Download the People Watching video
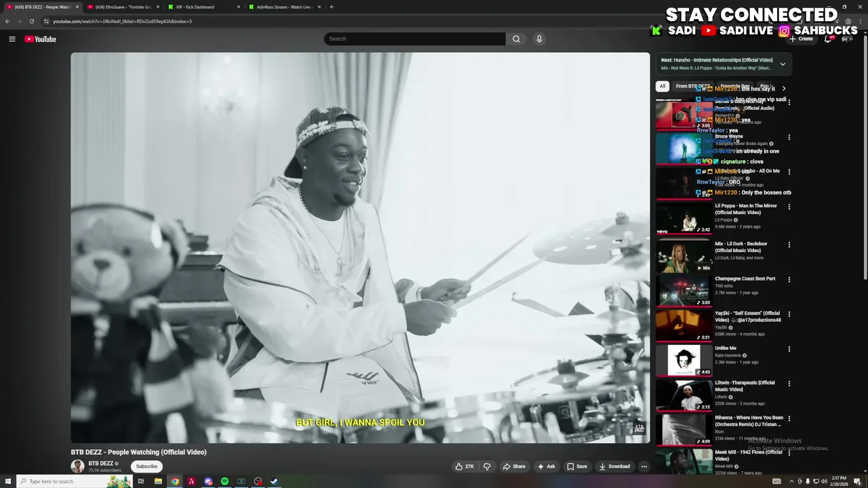This screenshot has height=488, width=868. (614, 466)
